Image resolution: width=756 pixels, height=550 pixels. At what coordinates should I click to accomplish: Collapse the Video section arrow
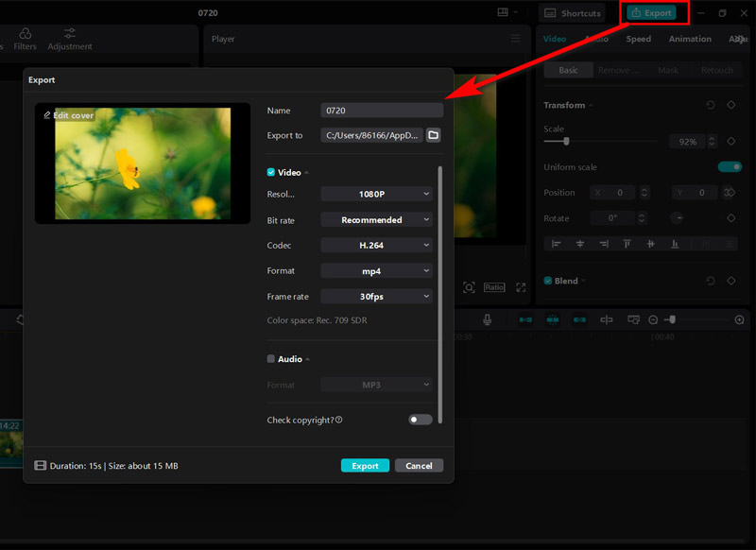pyautogui.click(x=306, y=173)
